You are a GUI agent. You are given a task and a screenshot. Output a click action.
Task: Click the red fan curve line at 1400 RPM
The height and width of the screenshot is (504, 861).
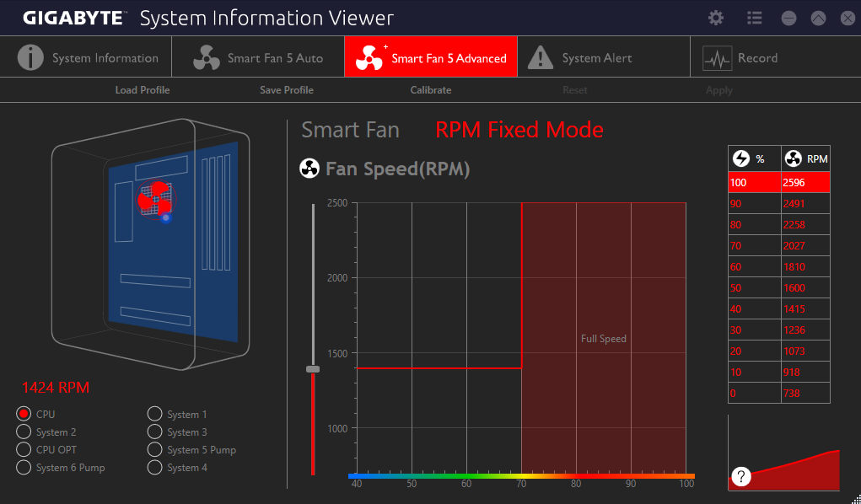(439, 367)
